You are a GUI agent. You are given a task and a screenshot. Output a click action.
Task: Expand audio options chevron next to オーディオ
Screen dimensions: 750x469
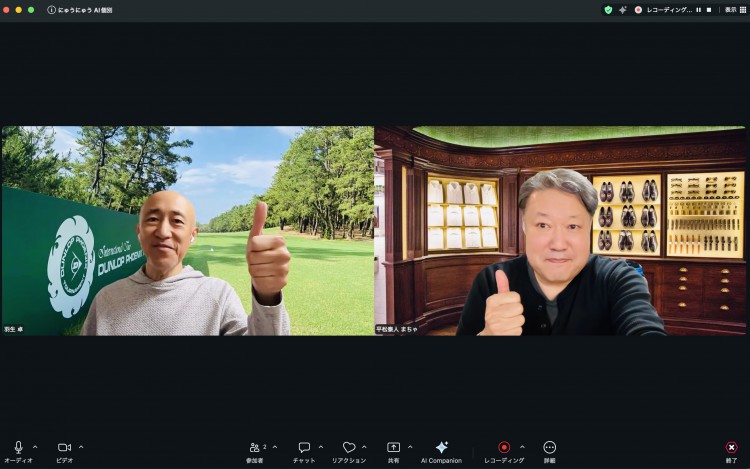point(35,447)
